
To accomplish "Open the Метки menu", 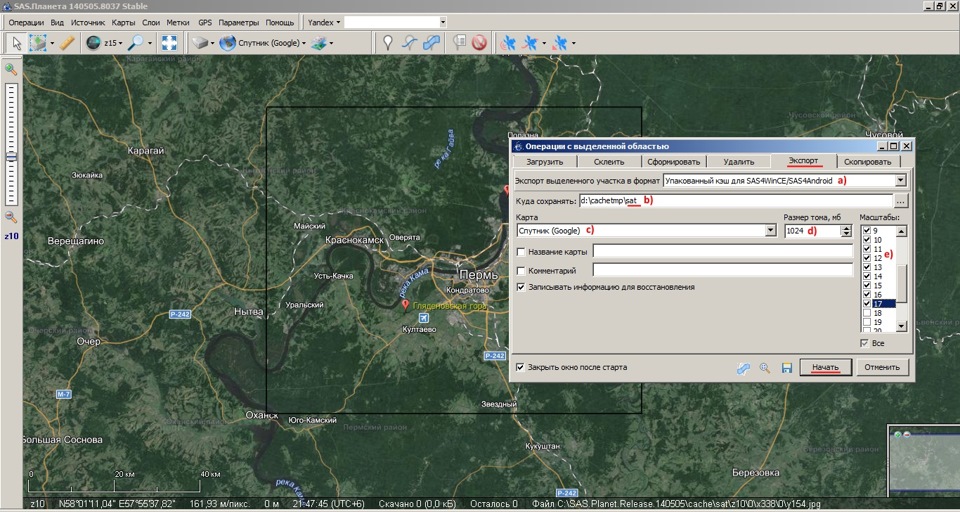I will 178,23.
